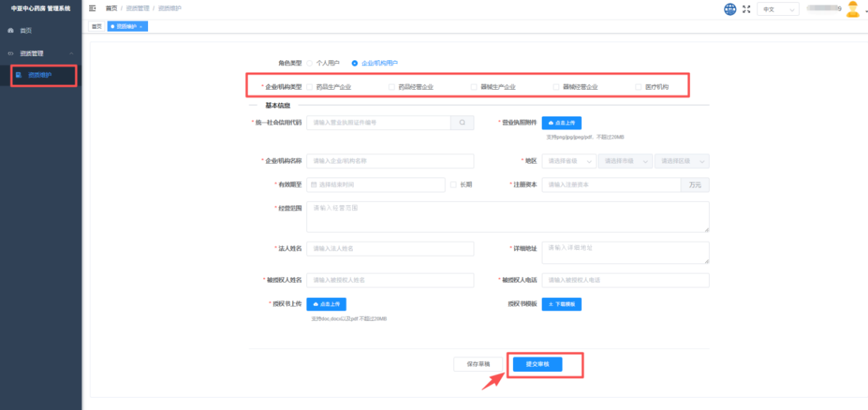Focus the 统一社会信用代码 input field

point(379,123)
